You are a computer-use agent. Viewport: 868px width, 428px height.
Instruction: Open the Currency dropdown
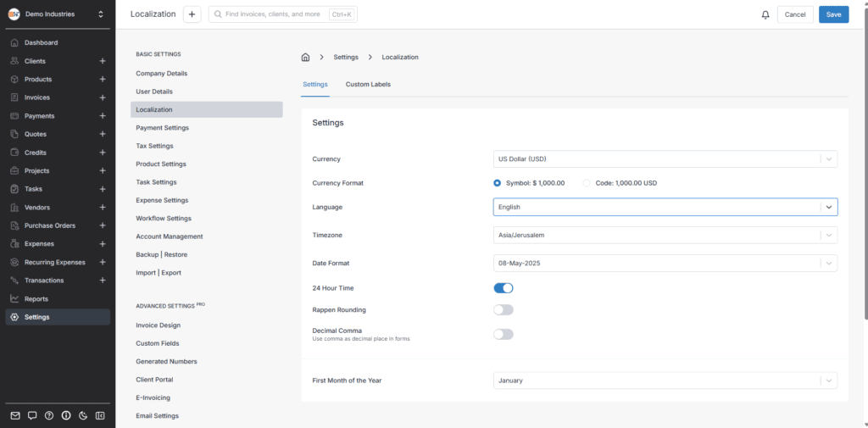point(665,159)
